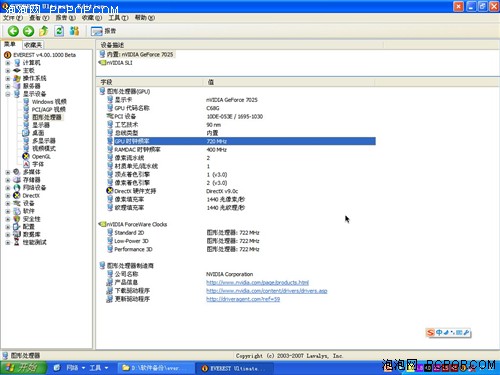The image size is (500, 375).
Task: Click the 设备 category icon
Action: pos(17,203)
